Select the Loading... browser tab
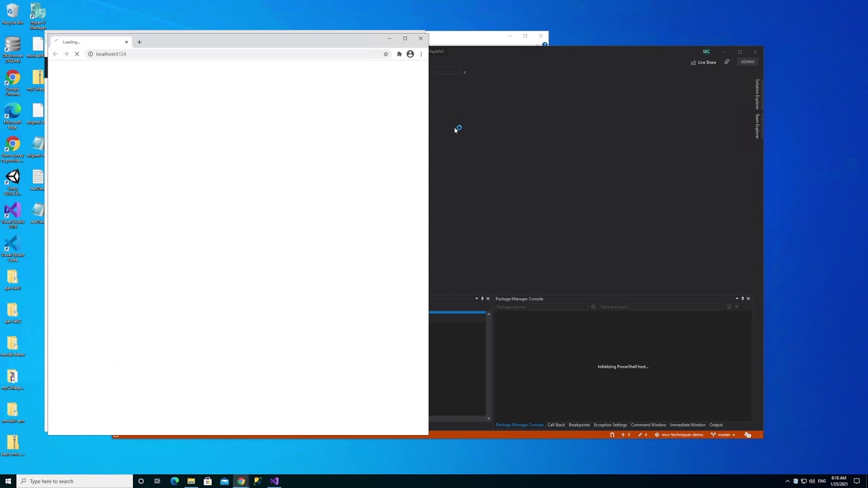Image resolution: width=868 pixels, height=488 pixels. pos(91,42)
